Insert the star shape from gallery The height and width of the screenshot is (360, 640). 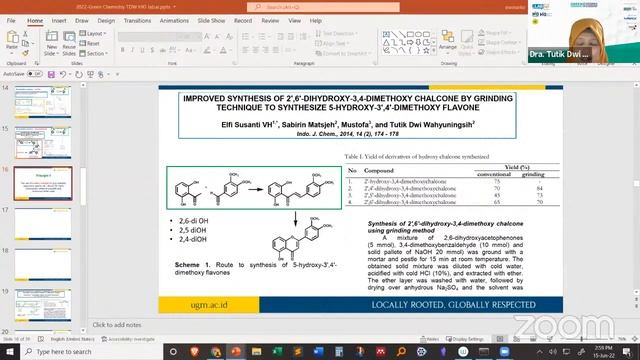426,51
